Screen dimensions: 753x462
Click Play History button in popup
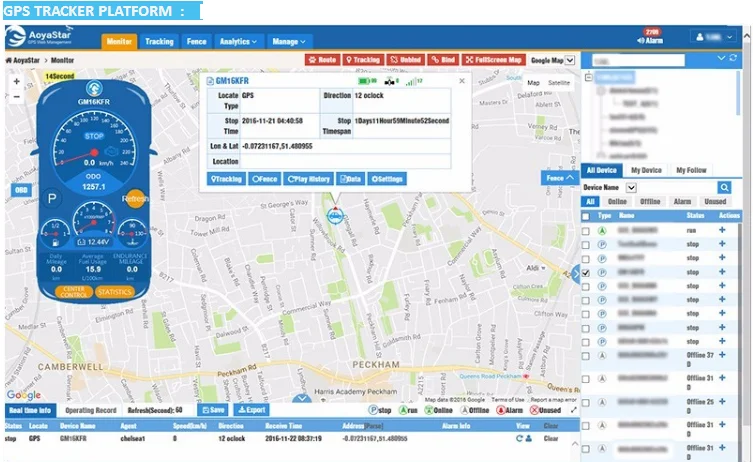[x=310, y=179]
